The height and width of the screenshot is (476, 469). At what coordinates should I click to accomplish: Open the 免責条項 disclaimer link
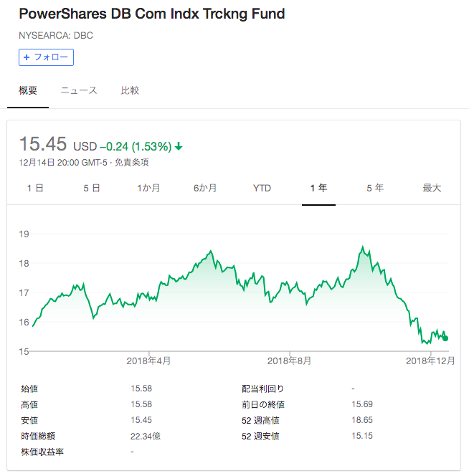point(131,163)
